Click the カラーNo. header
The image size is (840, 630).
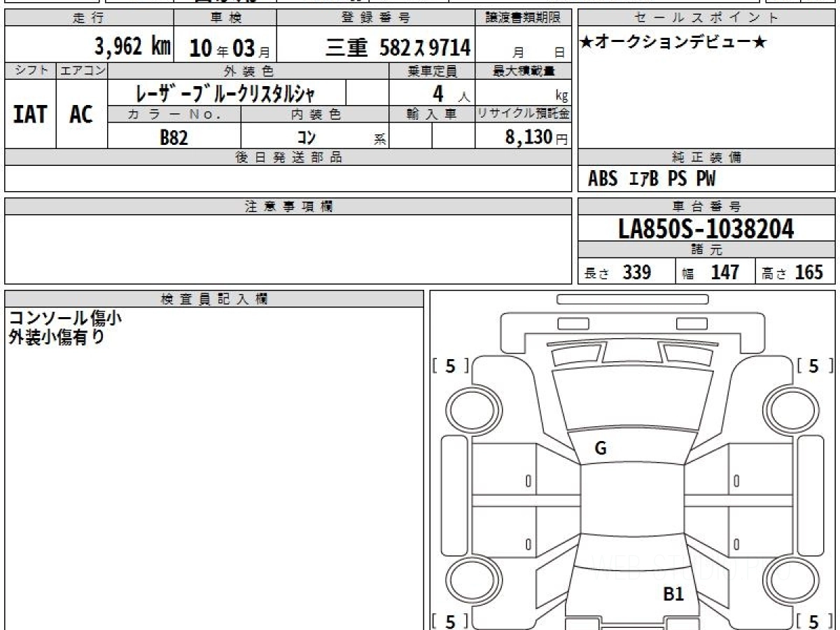(174, 115)
